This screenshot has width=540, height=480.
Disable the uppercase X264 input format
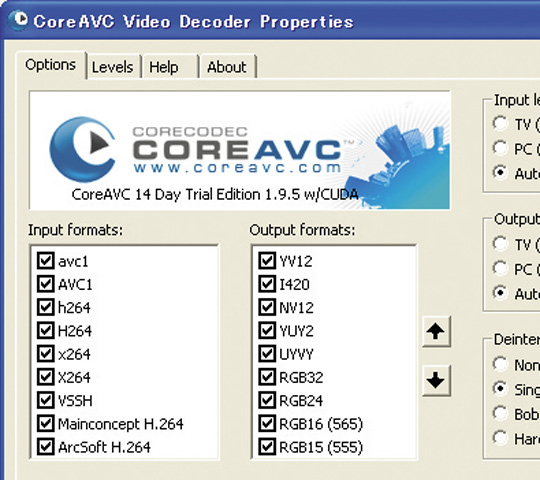tap(45, 377)
